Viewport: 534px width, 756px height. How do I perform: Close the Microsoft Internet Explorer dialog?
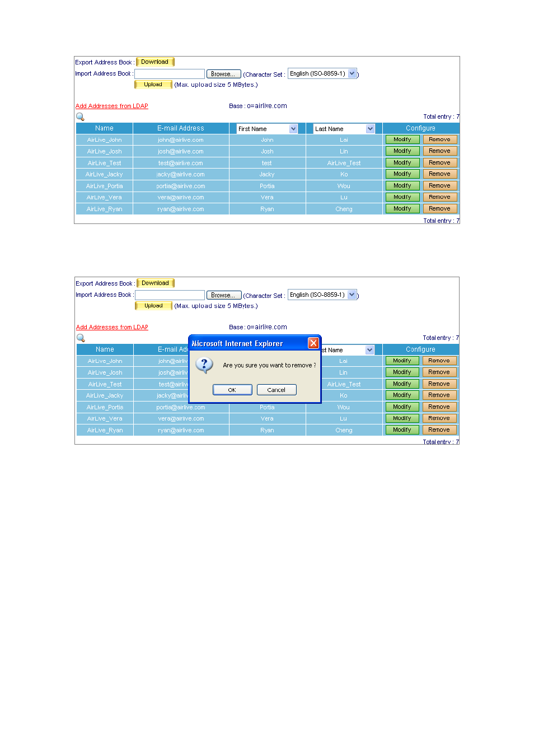[x=313, y=343]
